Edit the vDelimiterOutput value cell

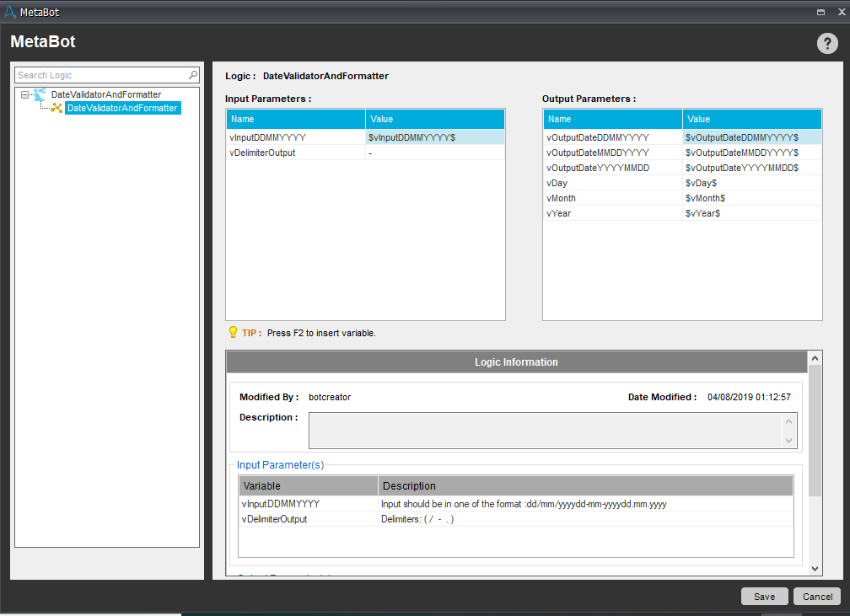click(x=434, y=153)
